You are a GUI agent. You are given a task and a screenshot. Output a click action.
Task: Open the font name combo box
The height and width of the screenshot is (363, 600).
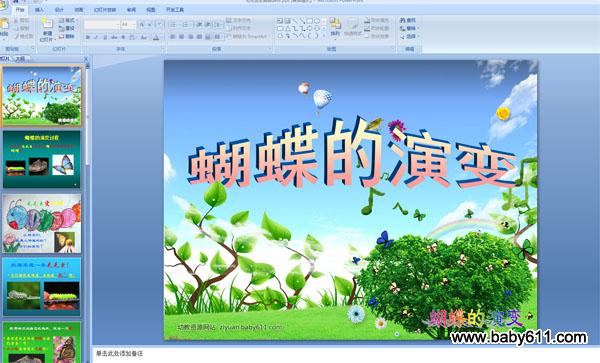coord(102,24)
